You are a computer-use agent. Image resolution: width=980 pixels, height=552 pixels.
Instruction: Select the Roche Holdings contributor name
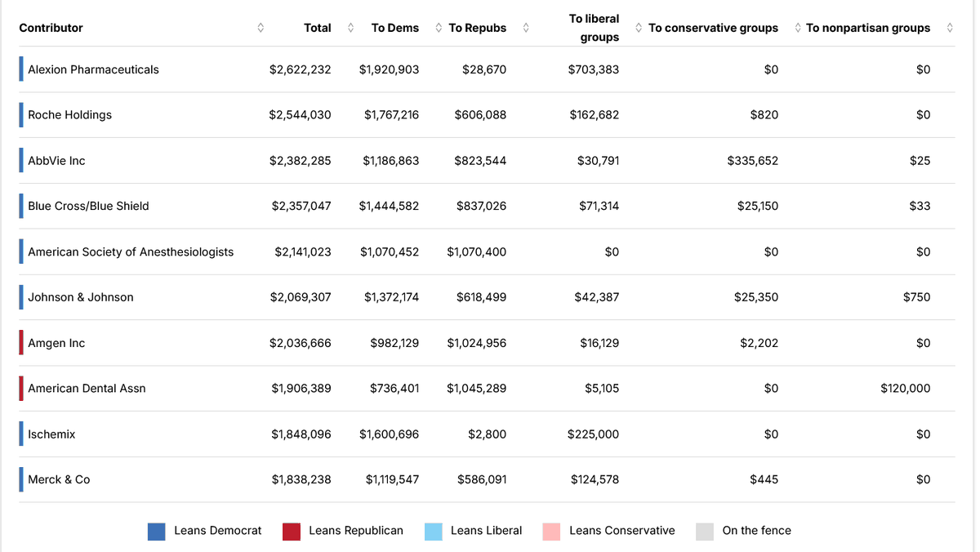tap(69, 115)
